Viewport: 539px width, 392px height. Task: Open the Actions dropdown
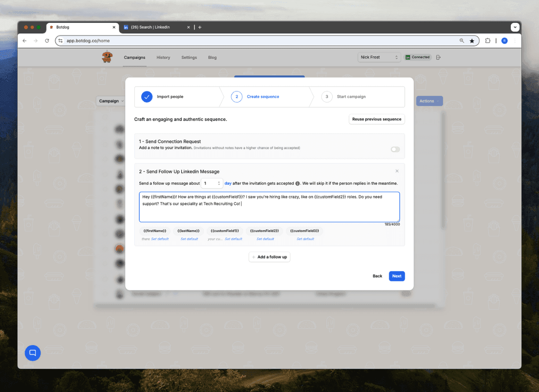pyautogui.click(x=429, y=101)
